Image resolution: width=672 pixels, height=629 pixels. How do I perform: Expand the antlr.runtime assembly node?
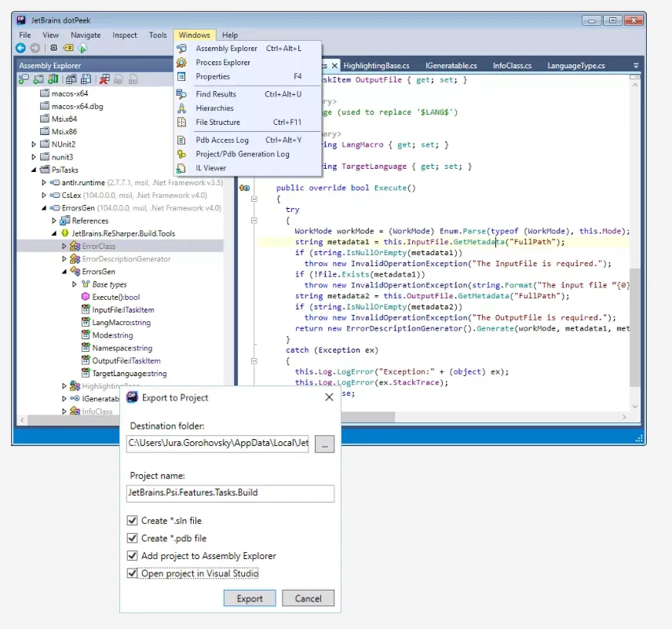click(44, 183)
